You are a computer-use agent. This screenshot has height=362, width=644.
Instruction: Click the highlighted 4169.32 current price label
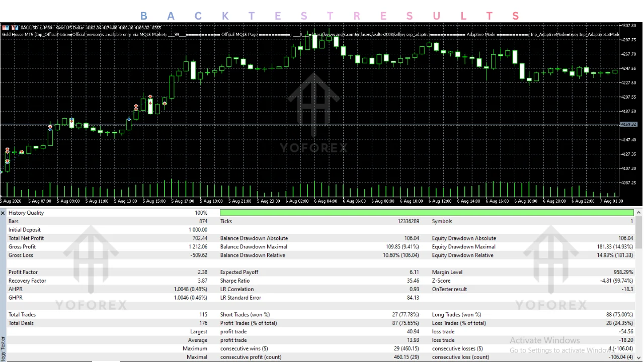point(628,124)
